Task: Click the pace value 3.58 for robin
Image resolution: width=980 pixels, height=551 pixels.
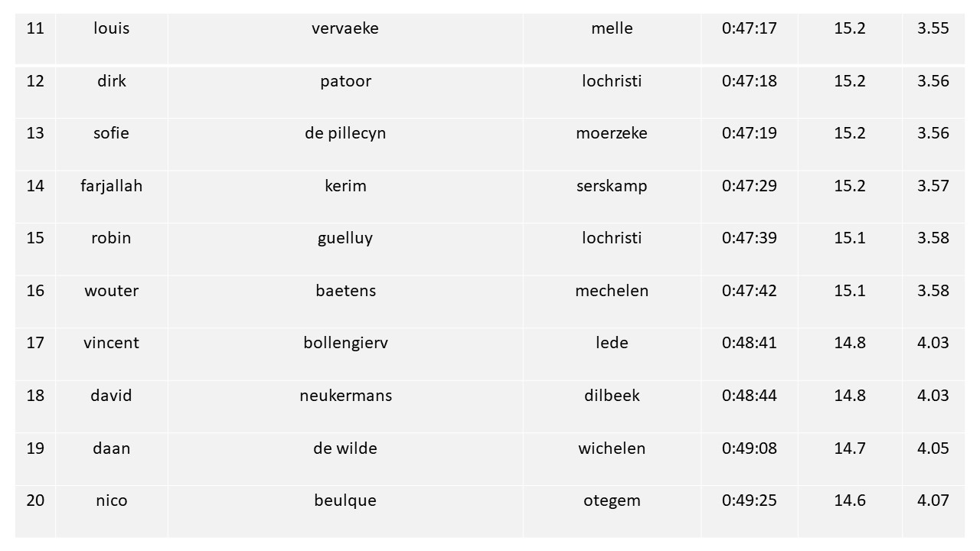Action: [933, 249]
